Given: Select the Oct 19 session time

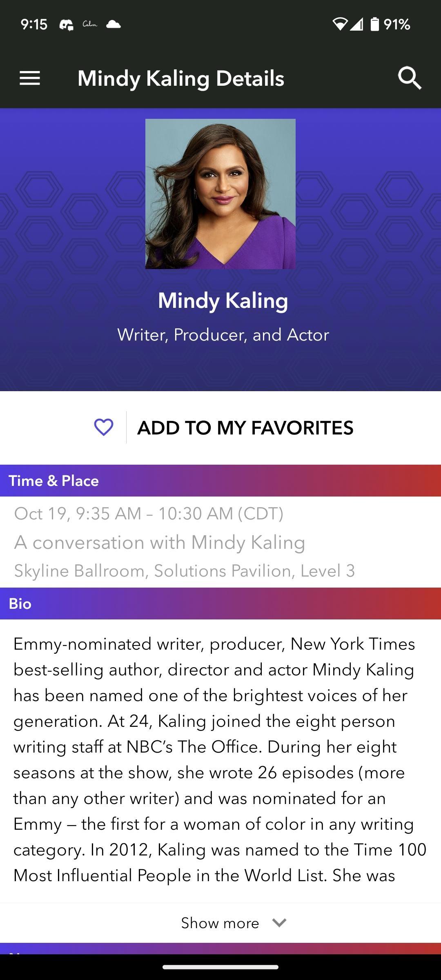Looking at the screenshot, I should click(x=149, y=514).
